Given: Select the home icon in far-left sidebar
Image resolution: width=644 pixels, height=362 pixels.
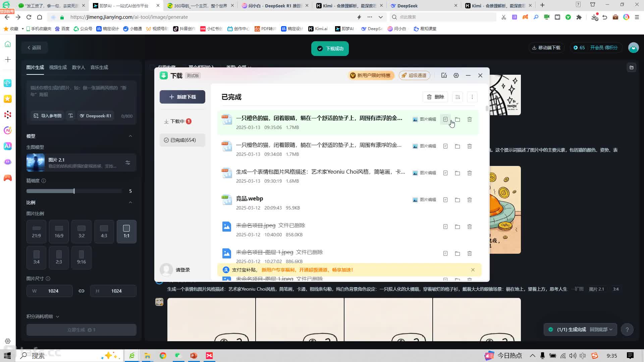Looking at the screenshot, I should (x=7, y=44).
